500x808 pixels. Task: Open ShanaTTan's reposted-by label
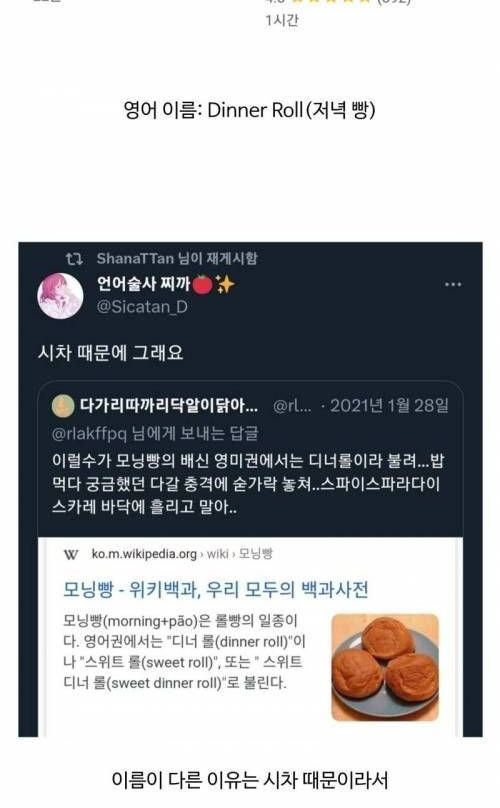177,258
